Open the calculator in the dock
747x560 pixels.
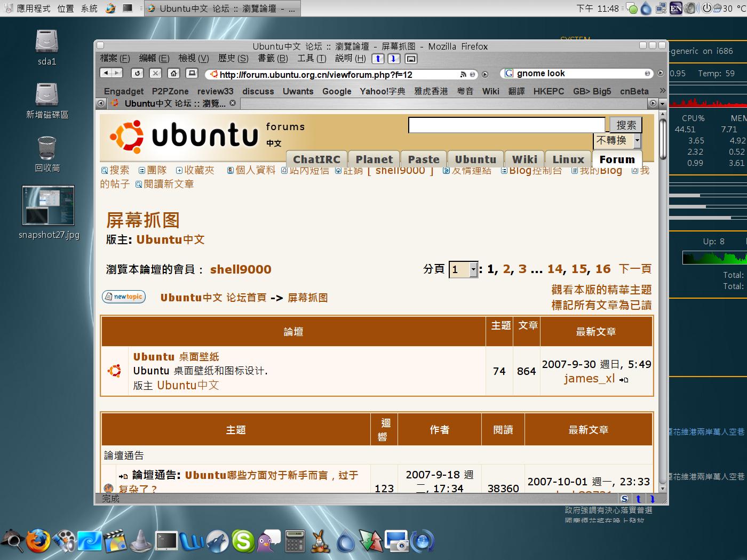[x=295, y=541]
